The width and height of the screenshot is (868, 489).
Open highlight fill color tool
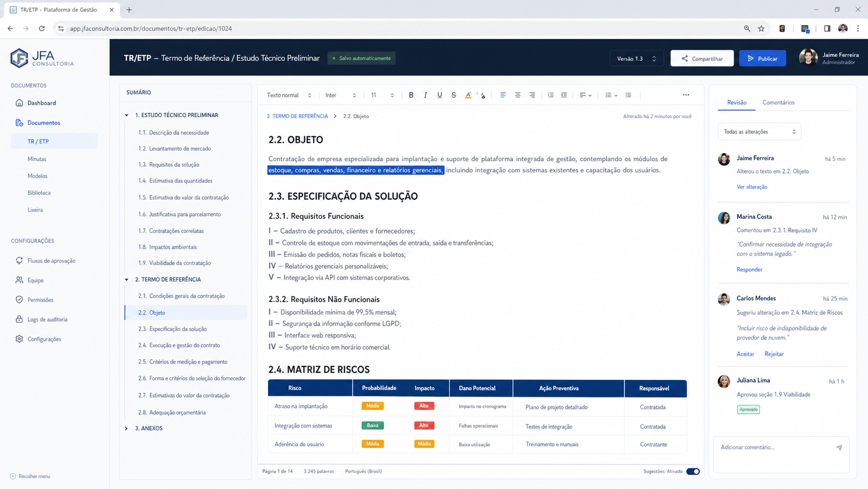483,95
